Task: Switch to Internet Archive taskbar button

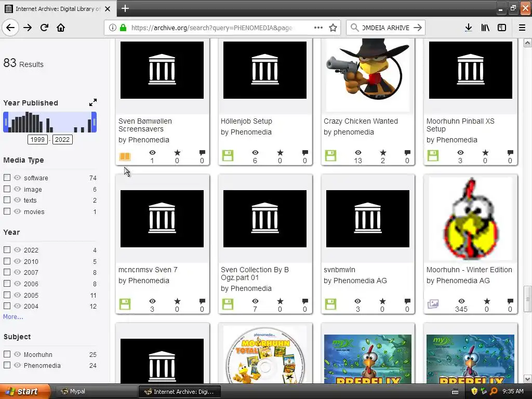Action: [180, 392]
